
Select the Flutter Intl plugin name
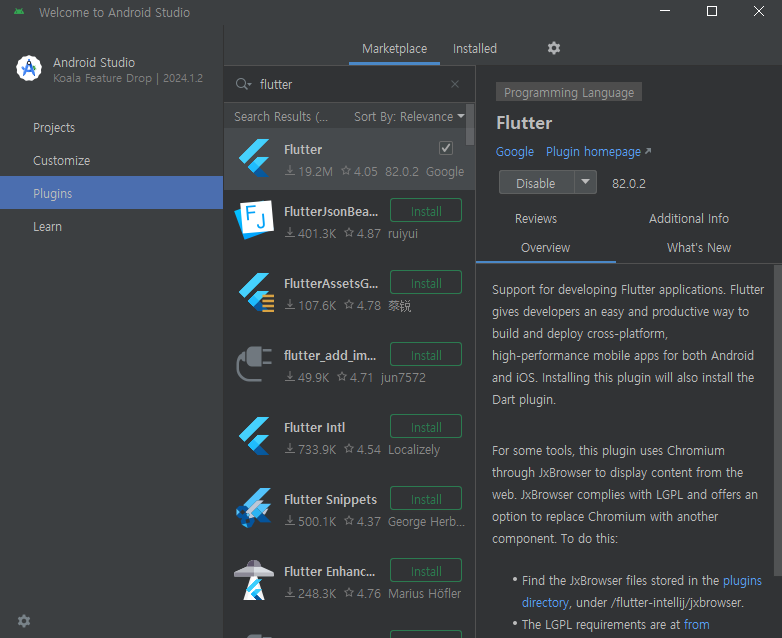tap(314, 427)
